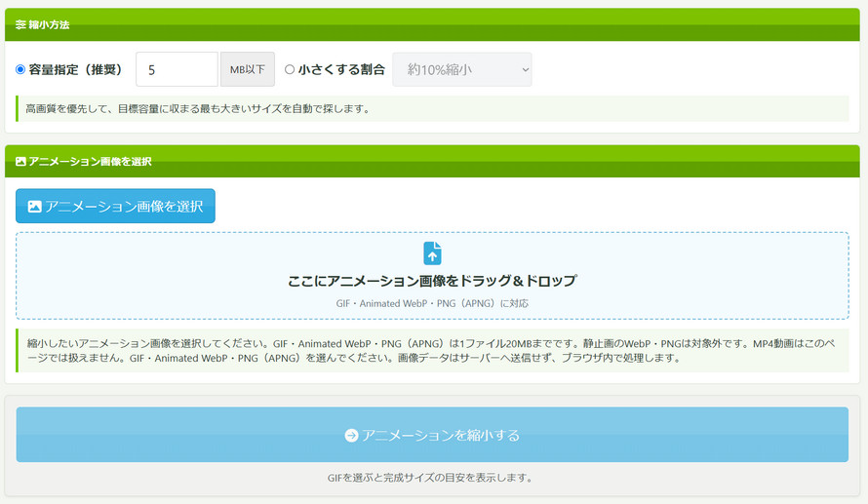Click the image icon in the アニメーション画像を選択 header

[21, 162]
